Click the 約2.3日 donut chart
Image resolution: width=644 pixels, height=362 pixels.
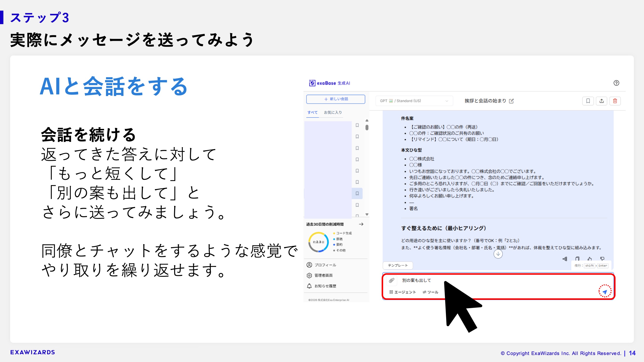point(319,242)
